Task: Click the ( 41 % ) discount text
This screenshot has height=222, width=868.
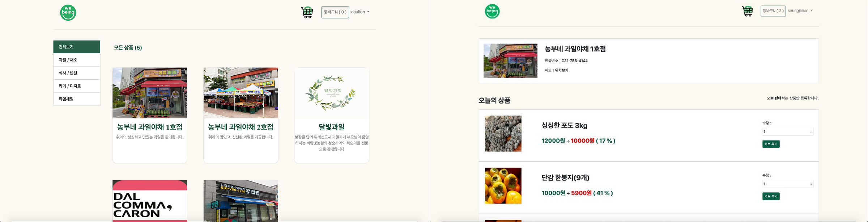Action: tap(603, 193)
